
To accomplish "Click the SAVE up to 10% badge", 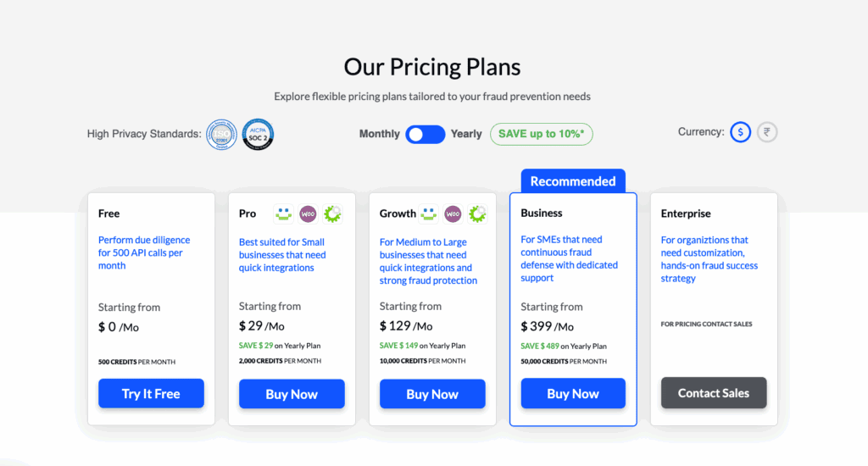I will point(542,134).
